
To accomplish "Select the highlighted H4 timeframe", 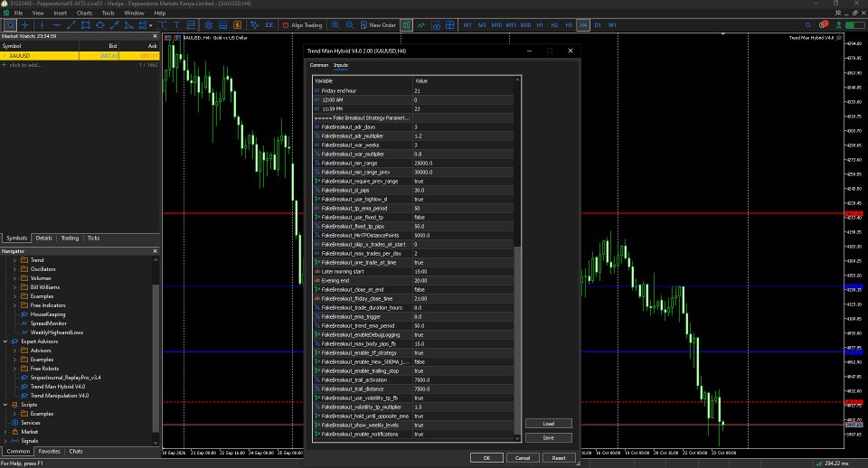I will pos(583,25).
